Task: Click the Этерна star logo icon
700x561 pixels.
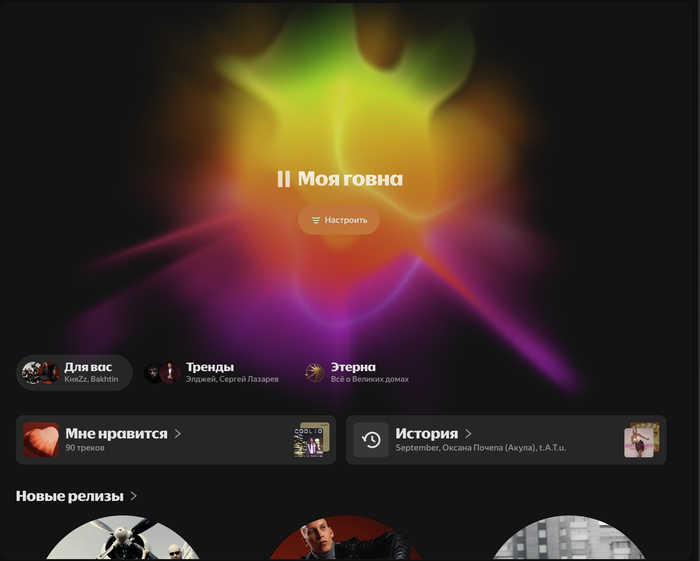Action: [x=314, y=373]
